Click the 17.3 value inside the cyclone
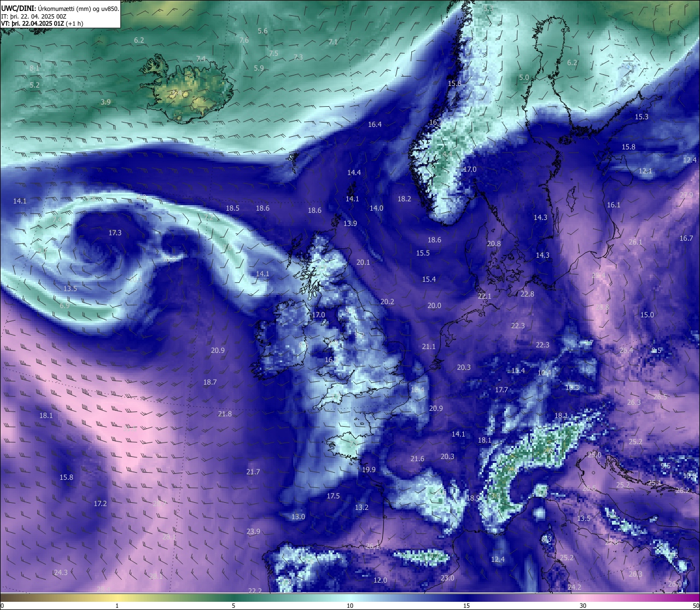Screen dimensions: 700x610 [x=115, y=233]
